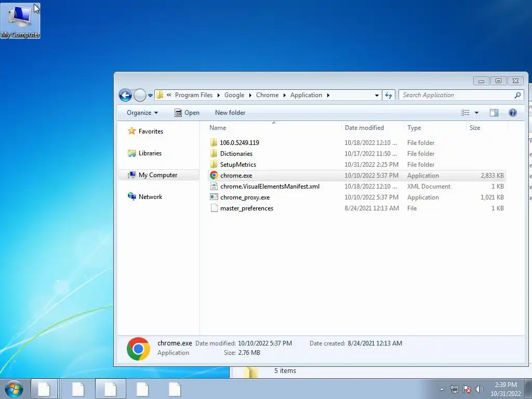Go back with the Explorer back arrow

(x=125, y=96)
